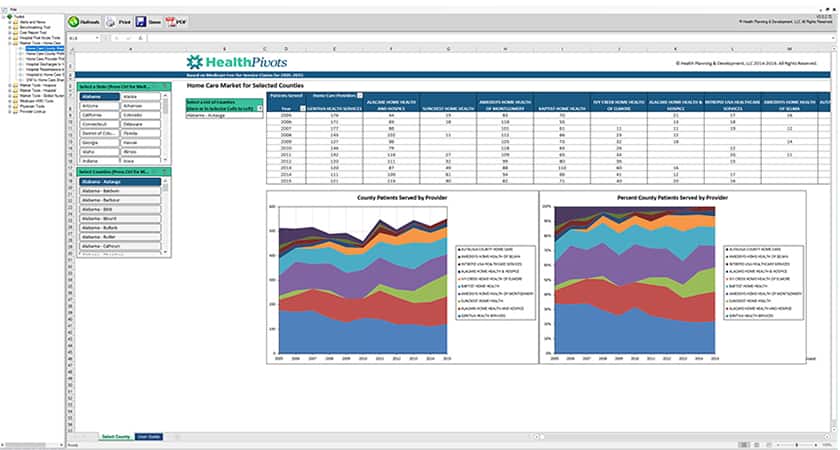
Task: Choose Alabama - Bibb in the counties slicer
Action: 120,209
